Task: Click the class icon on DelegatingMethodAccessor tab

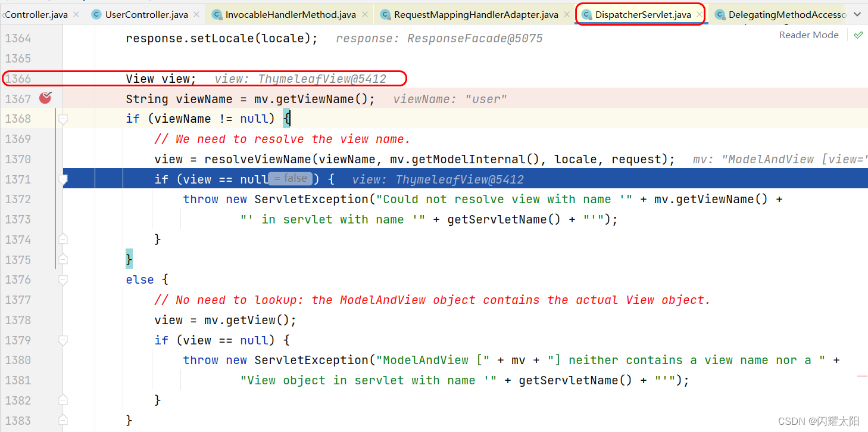Action: click(x=720, y=14)
